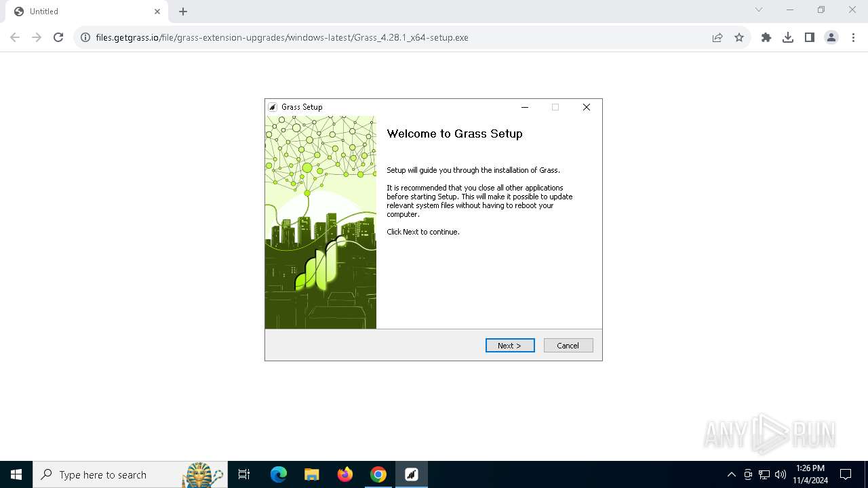Select the Untitled tab
The height and width of the screenshot is (488, 868).
point(85,12)
